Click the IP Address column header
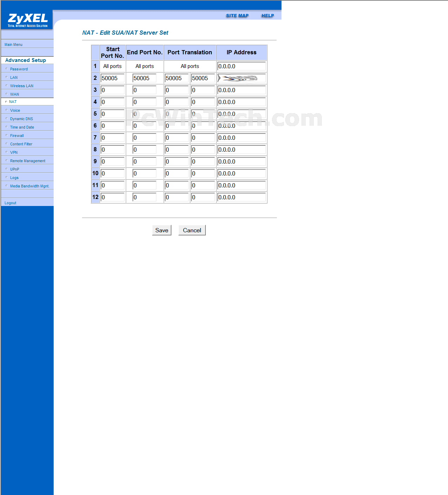The height and width of the screenshot is (495, 448). click(x=242, y=52)
